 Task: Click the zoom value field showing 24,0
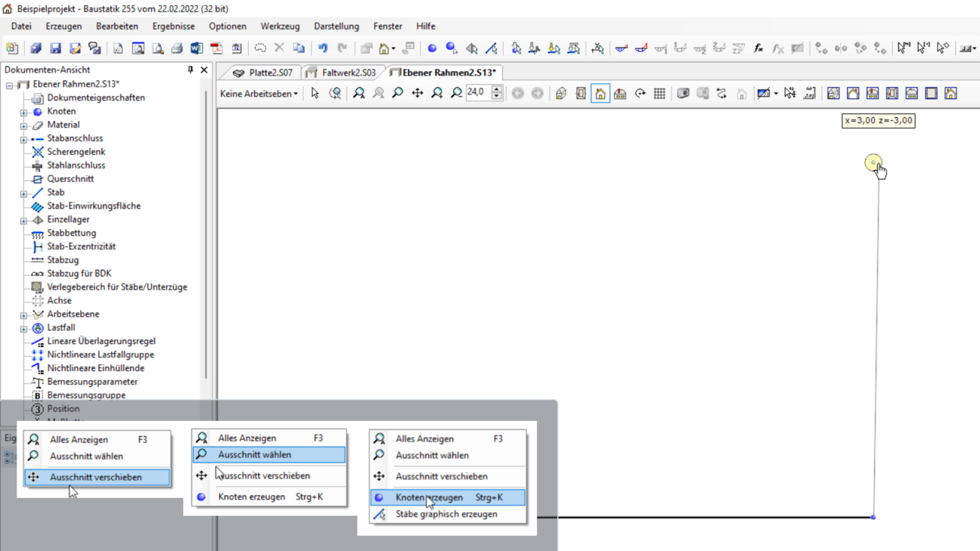point(477,93)
